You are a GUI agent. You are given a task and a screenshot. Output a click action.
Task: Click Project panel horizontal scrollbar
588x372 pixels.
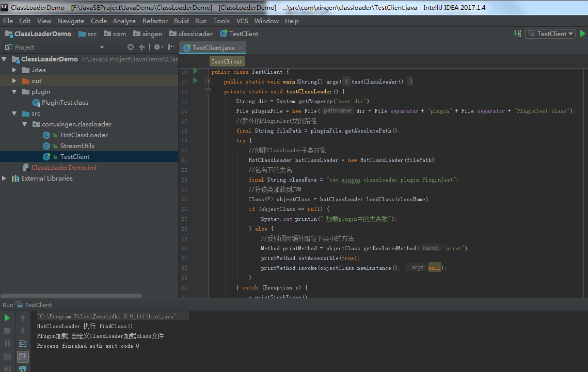click(x=71, y=296)
